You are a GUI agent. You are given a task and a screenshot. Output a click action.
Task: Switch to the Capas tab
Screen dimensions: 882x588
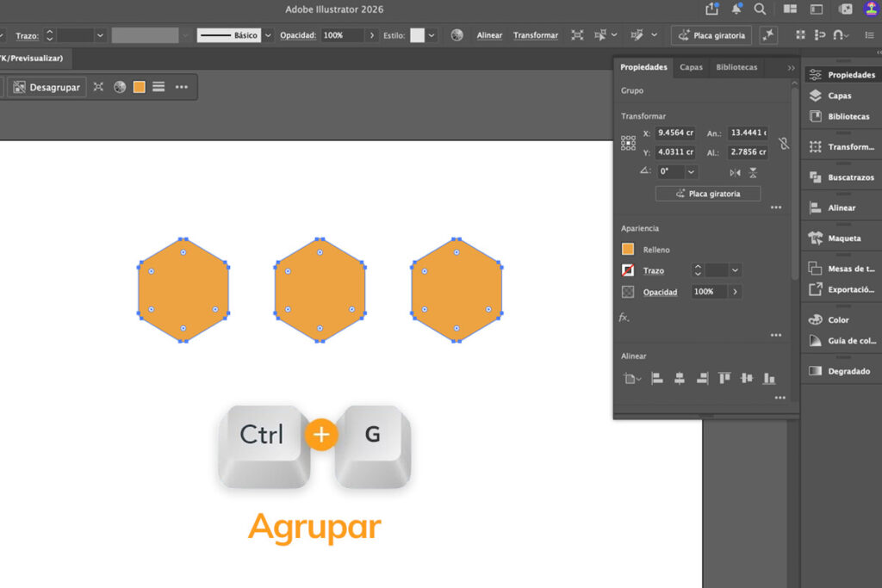point(691,67)
